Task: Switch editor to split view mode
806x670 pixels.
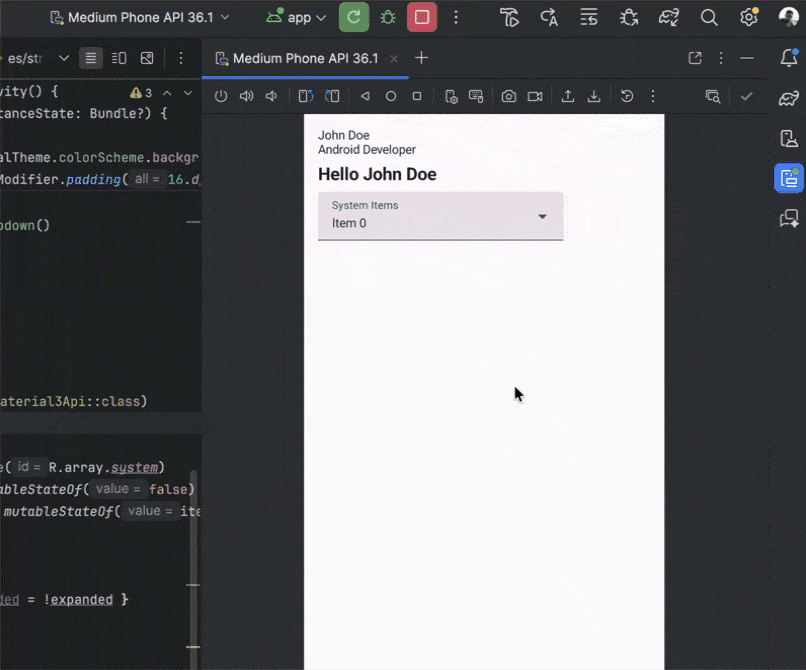Action: 119,58
